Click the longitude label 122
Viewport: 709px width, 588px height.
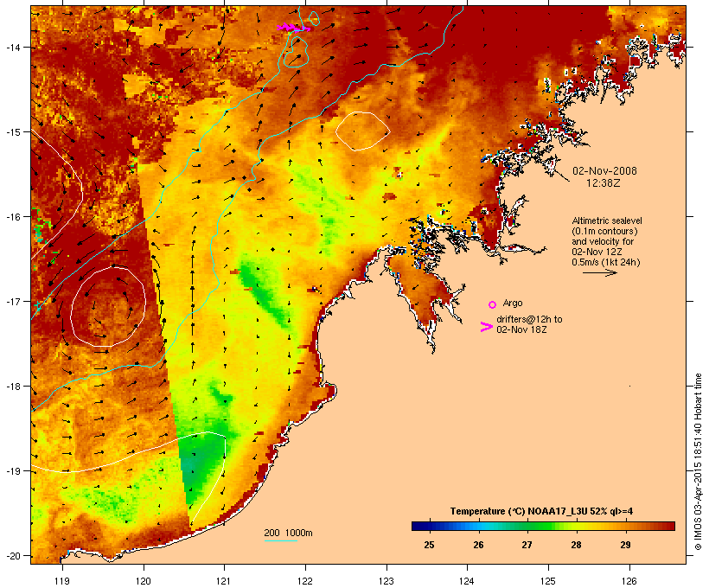[x=305, y=581]
